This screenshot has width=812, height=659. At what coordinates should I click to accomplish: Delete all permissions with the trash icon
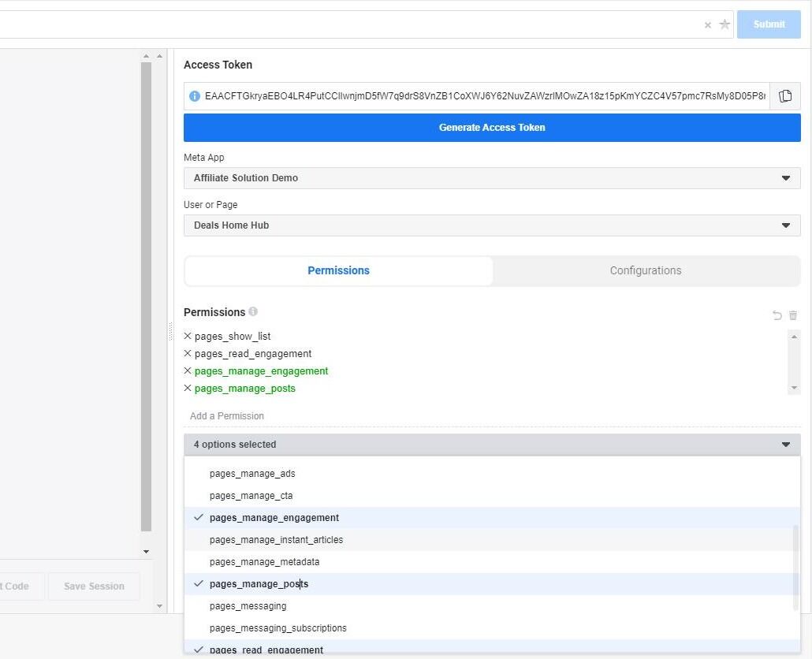click(x=793, y=315)
